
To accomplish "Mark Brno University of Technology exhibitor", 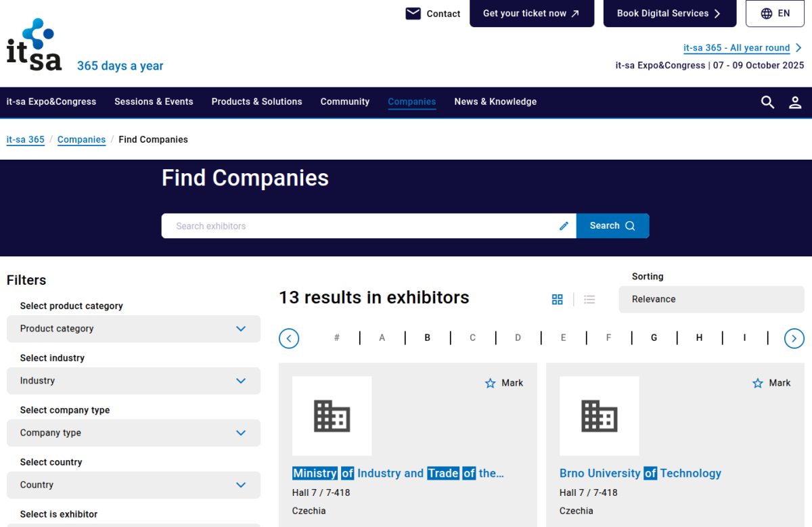I will [771, 383].
